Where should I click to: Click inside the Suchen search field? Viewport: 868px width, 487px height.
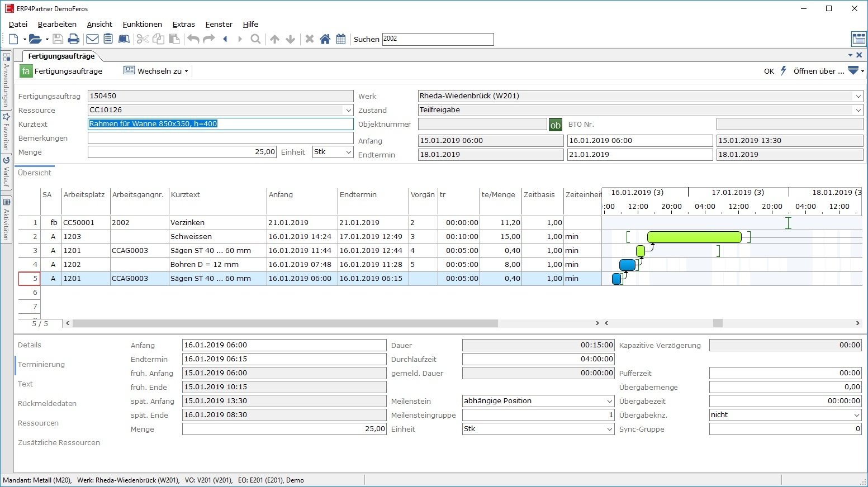(x=438, y=39)
